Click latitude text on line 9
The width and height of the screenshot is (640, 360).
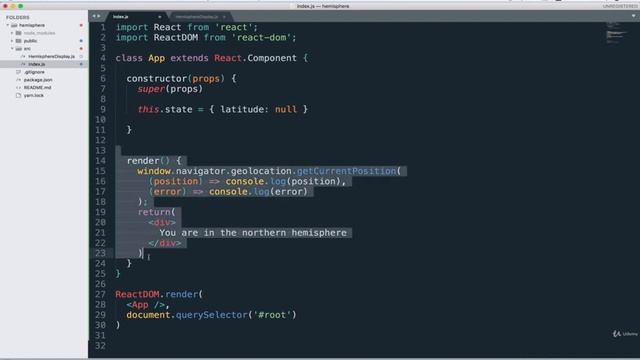[242, 109]
